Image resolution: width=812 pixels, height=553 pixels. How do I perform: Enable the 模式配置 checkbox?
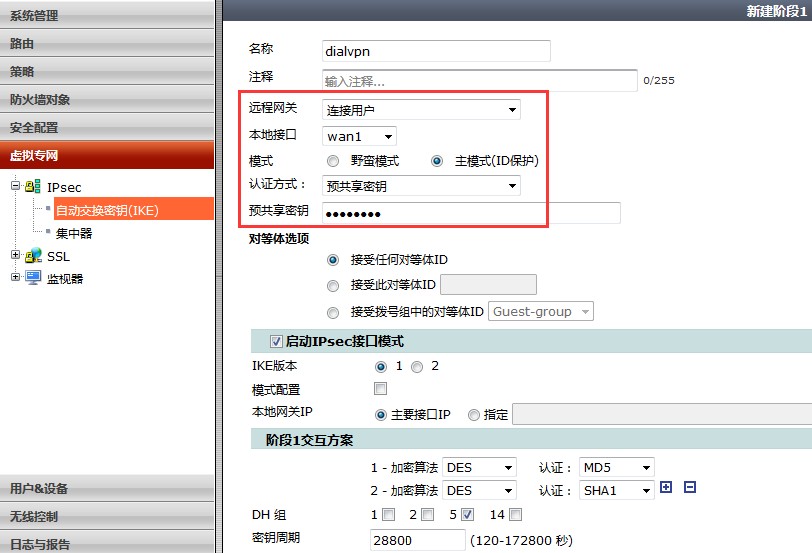[x=380, y=389]
